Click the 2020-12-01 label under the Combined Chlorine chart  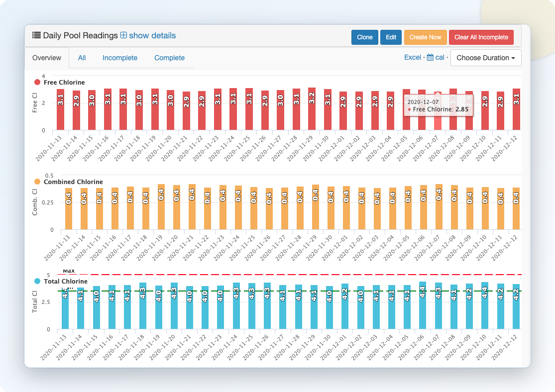tap(336, 248)
